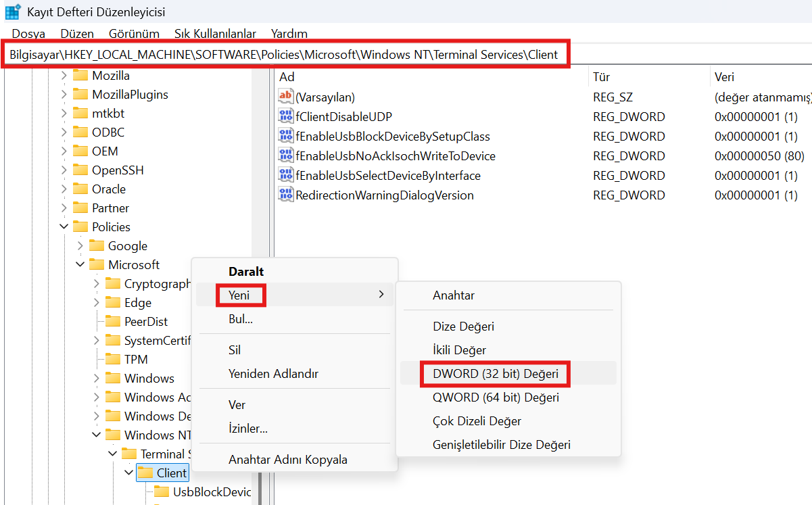The height and width of the screenshot is (505, 812).
Task: Select the OpenSSH folder icon in tree
Action: pyautogui.click(x=81, y=170)
